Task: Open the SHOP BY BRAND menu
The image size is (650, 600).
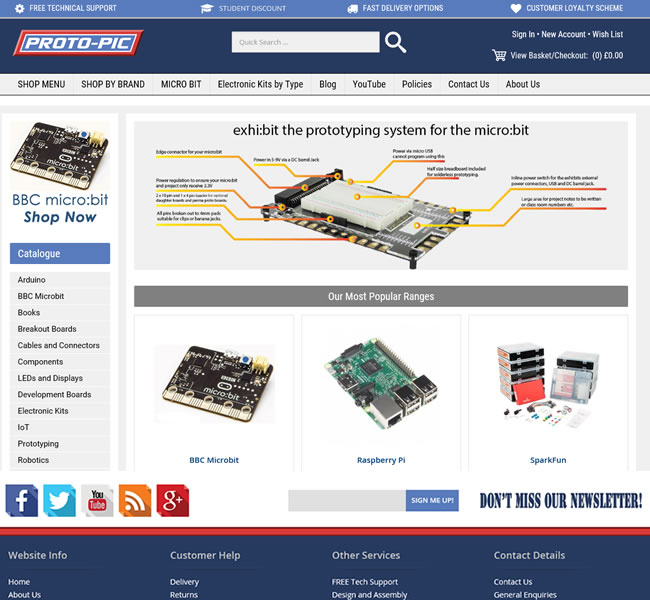Action: tap(113, 84)
